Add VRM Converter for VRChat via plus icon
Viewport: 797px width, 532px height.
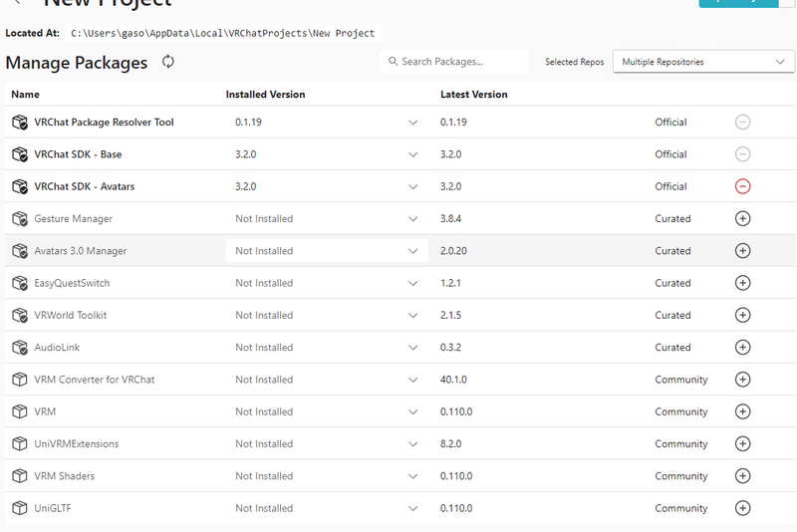click(x=742, y=379)
